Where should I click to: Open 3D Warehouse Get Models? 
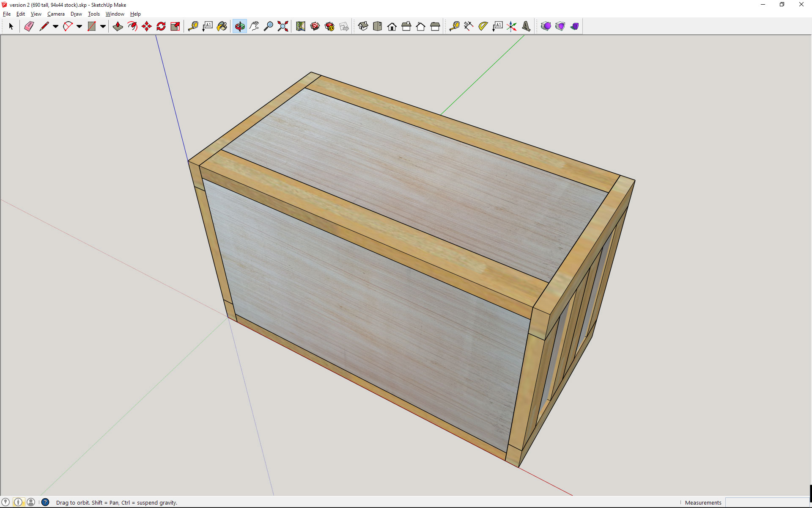pyautogui.click(x=315, y=26)
